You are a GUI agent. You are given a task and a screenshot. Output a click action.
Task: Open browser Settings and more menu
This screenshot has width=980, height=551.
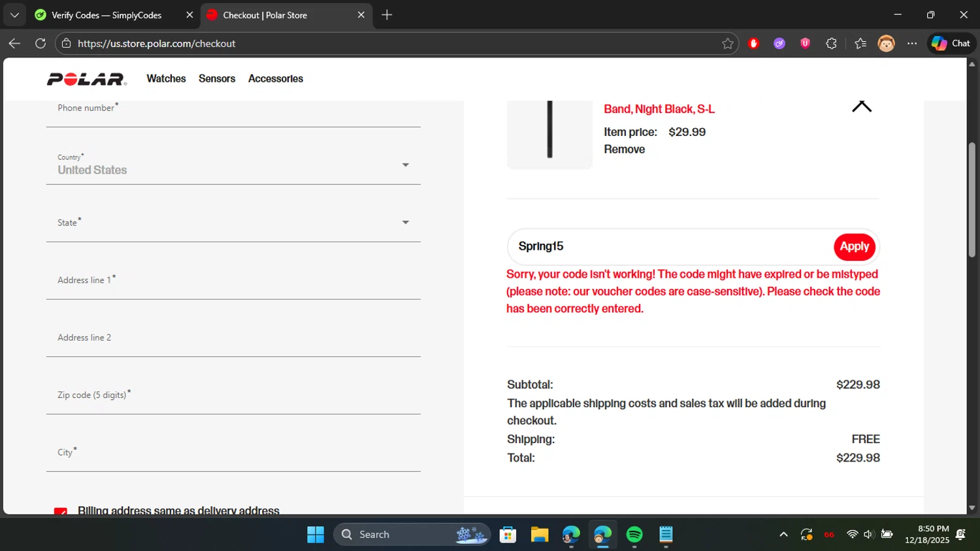[912, 43]
